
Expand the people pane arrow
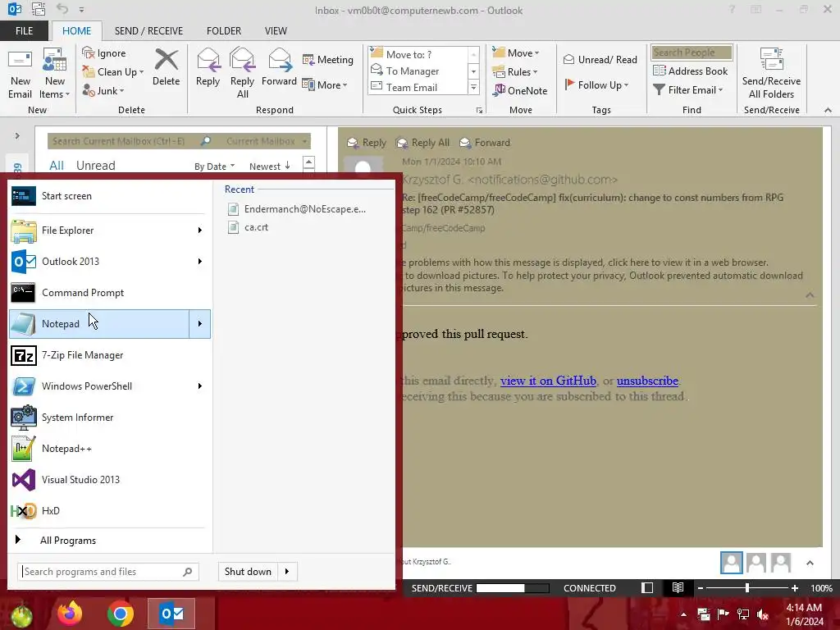(x=810, y=563)
